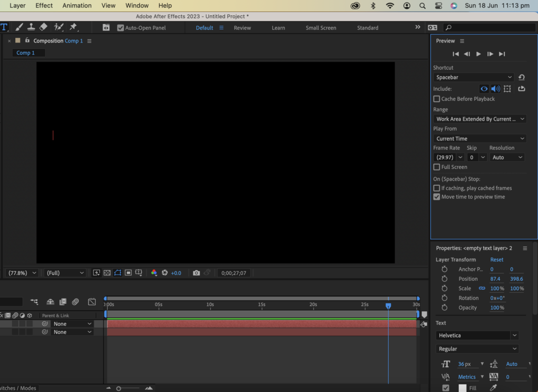Select the Clone Stamp tool
The image size is (538, 392).
point(31,27)
